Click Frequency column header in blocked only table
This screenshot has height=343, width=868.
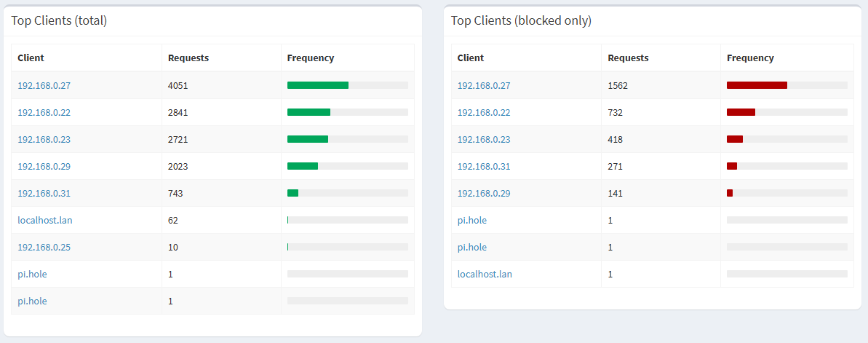(750, 58)
